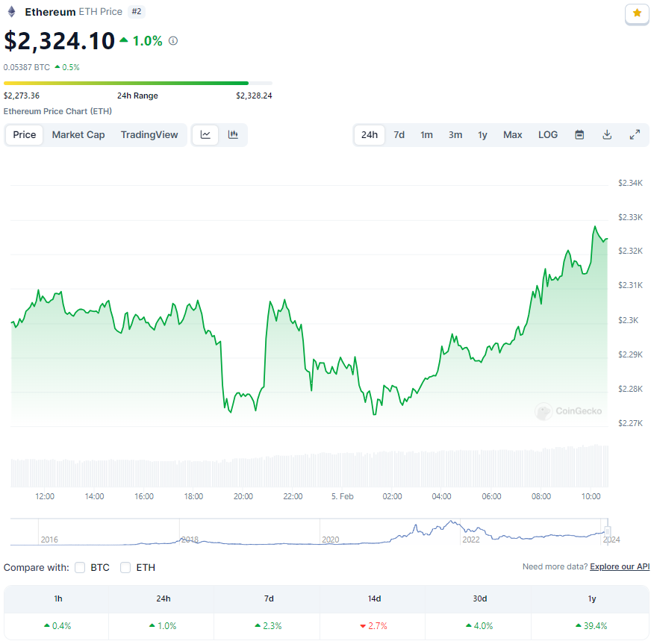651x644 pixels.
Task: Open the Explore our API link
Action: pyautogui.click(x=620, y=566)
